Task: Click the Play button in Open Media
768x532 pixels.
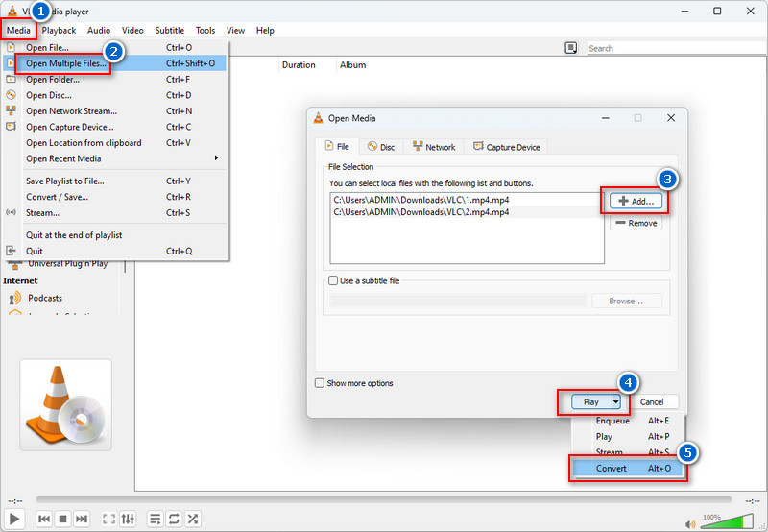Action: pyautogui.click(x=591, y=402)
